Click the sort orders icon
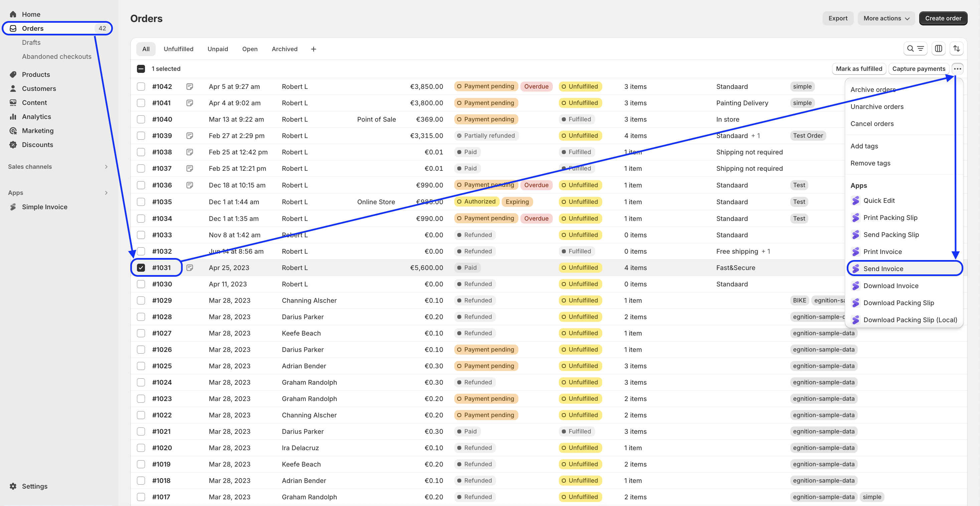Viewport: 980px width, 506px height. click(956, 49)
